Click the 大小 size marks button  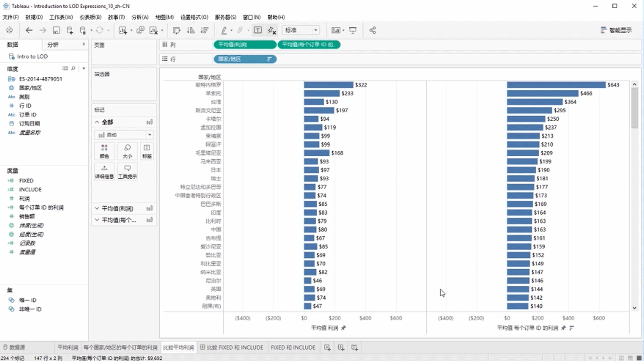click(127, 151)
